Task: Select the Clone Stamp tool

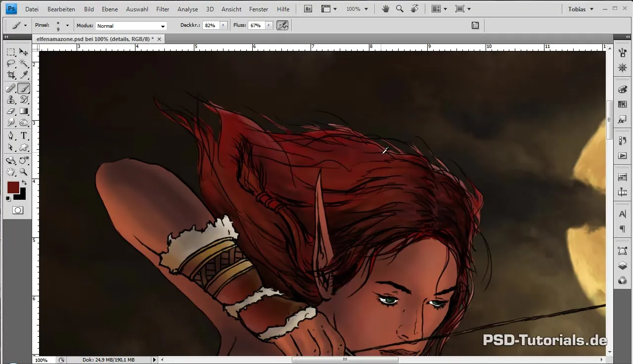Action: [x=11, y=100]
